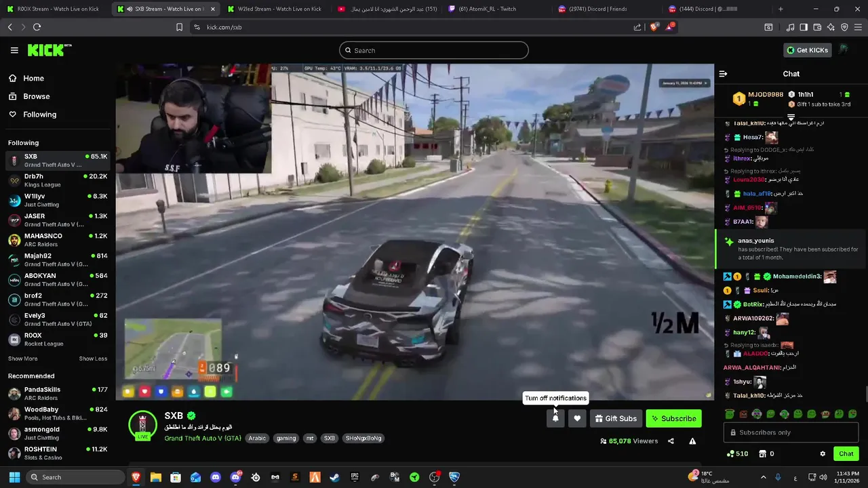Open a new browser tab
This screenshot has height=488, width=868.
[x=781, y=9]
